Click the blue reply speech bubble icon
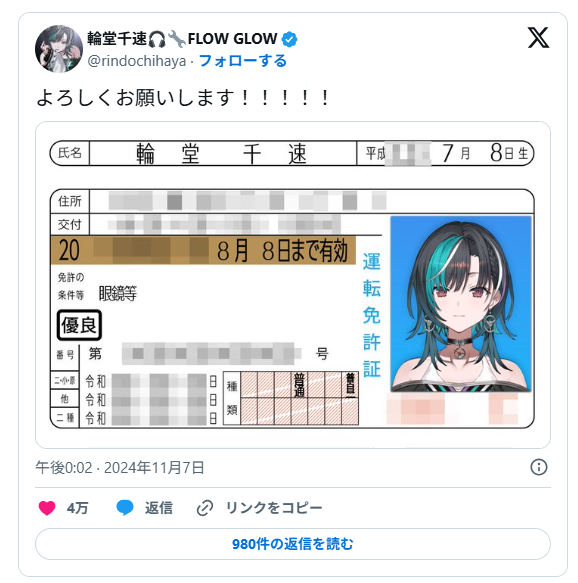The image size is (578, 583). point(125,508)
